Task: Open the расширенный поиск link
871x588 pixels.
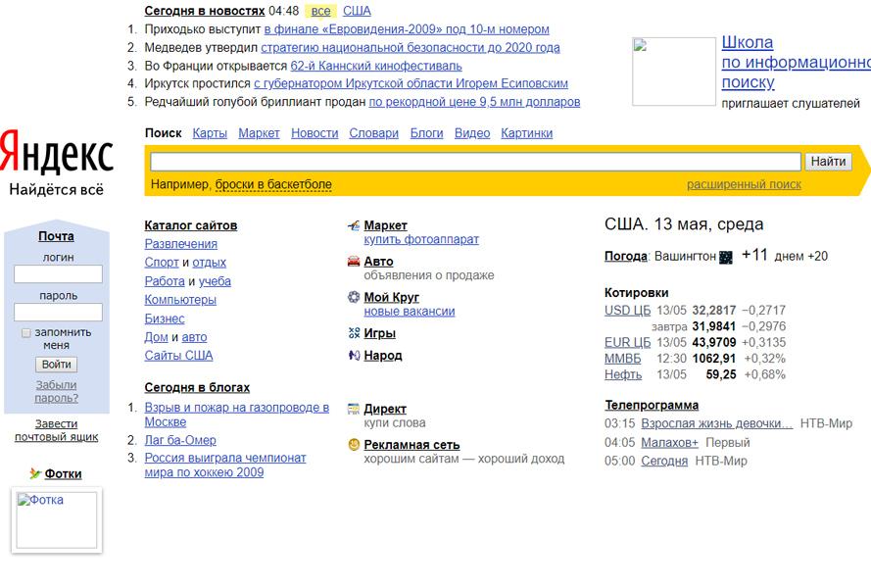Action: pyautogui.click(x=743, y=184)
